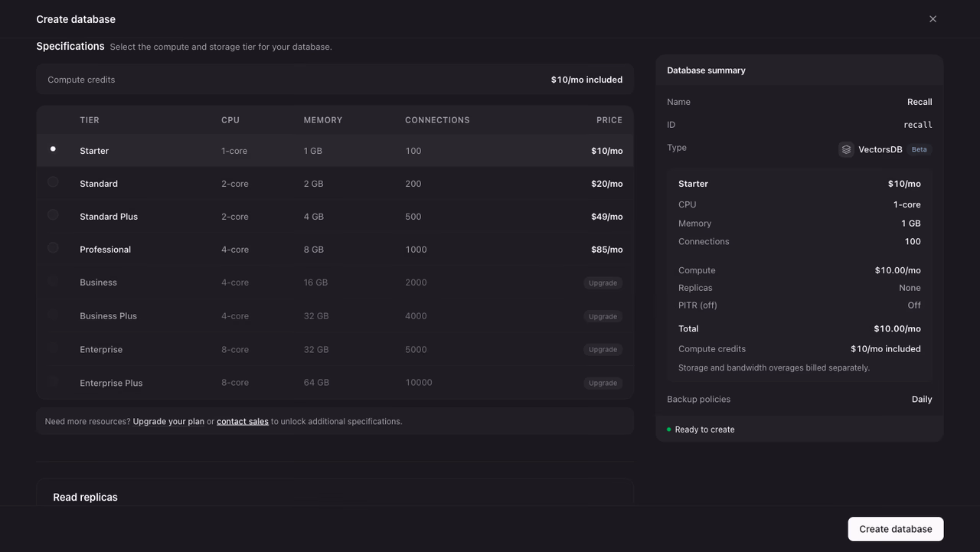Click the 'PITR (off)' label in summary
The image size is (980, 552).
[x=697, y=305]
